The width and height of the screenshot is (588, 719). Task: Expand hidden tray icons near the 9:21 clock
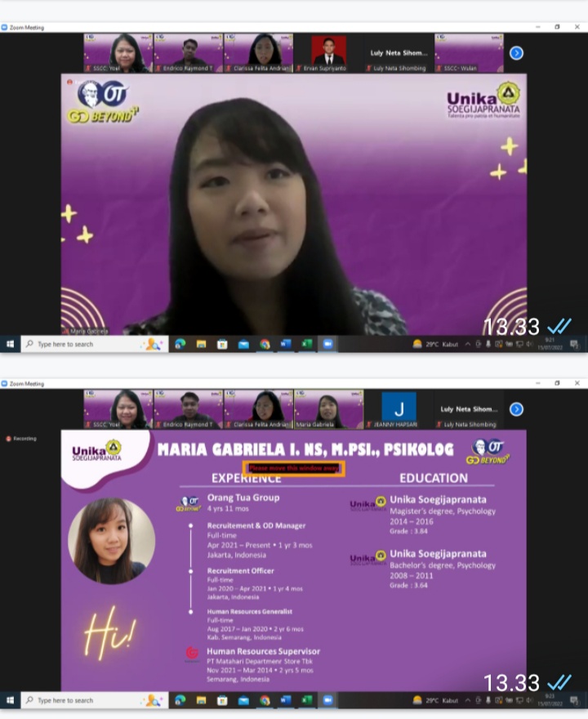(x=468, y=344)
